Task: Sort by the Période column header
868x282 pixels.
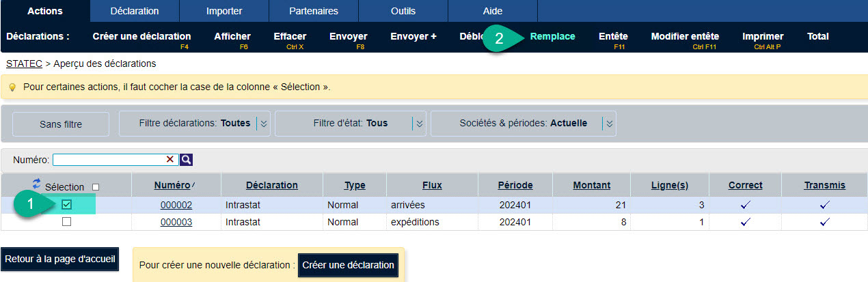Action: click(x=515, y=185)
